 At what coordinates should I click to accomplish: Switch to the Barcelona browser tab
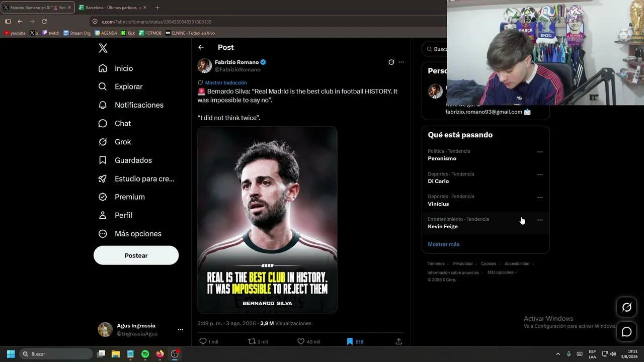112,8
